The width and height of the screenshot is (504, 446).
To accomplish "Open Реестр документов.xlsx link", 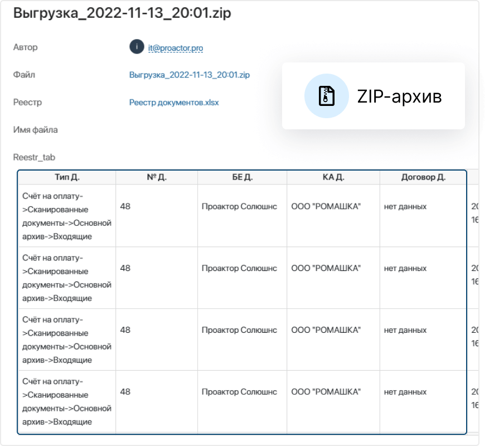I will [x=174, y=103].
